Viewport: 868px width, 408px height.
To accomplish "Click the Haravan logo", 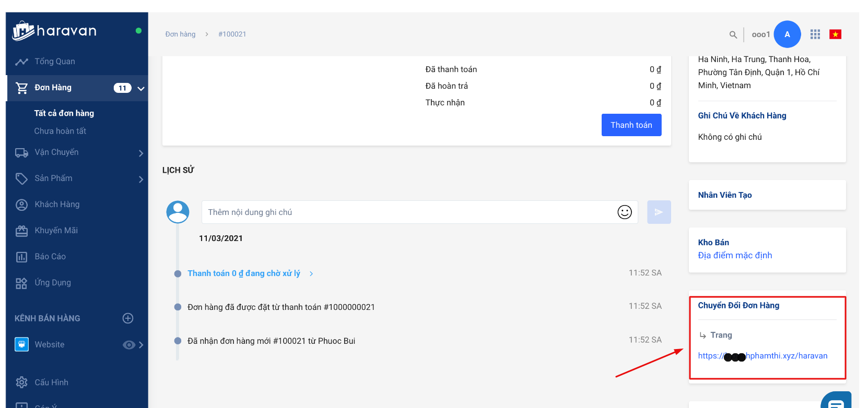I will tap(54, 31).
